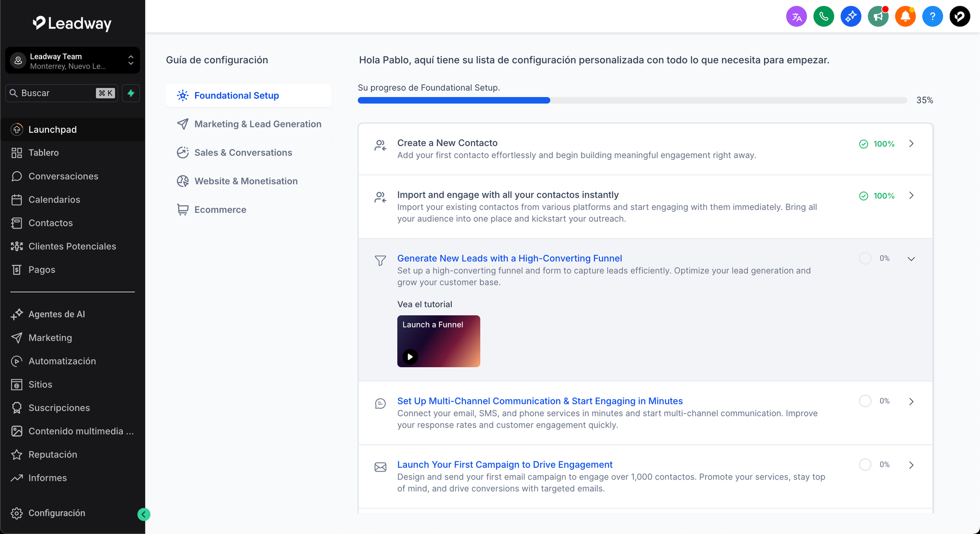Click the translate language icon

pyautogui.click(x=796, y=17)
